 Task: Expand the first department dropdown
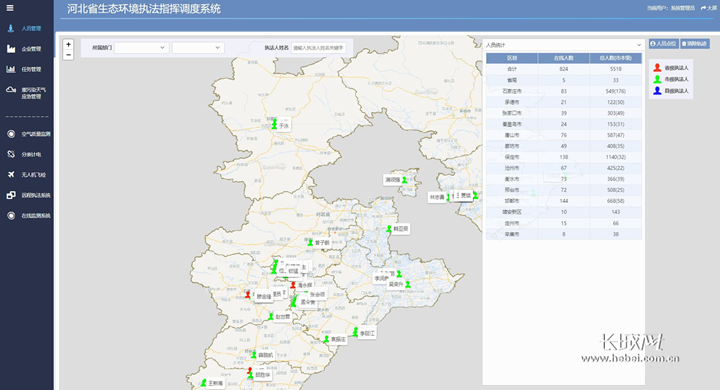tap(142, 48)
